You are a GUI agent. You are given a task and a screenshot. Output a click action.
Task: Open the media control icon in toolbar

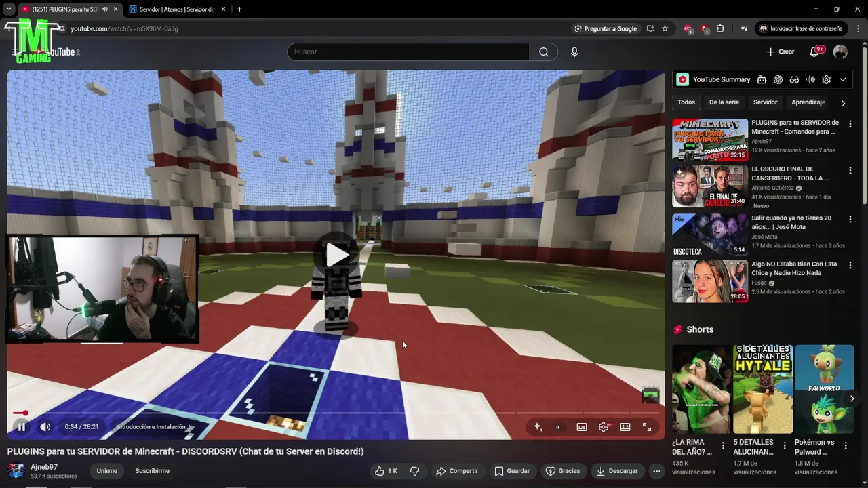pos(745,28)
